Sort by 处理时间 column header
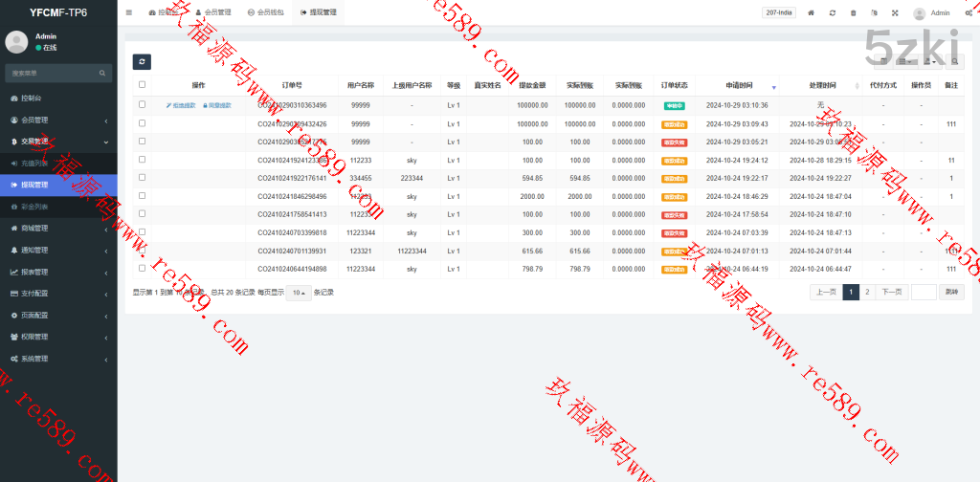The image size is (980, 482). (x=822, y=85)
